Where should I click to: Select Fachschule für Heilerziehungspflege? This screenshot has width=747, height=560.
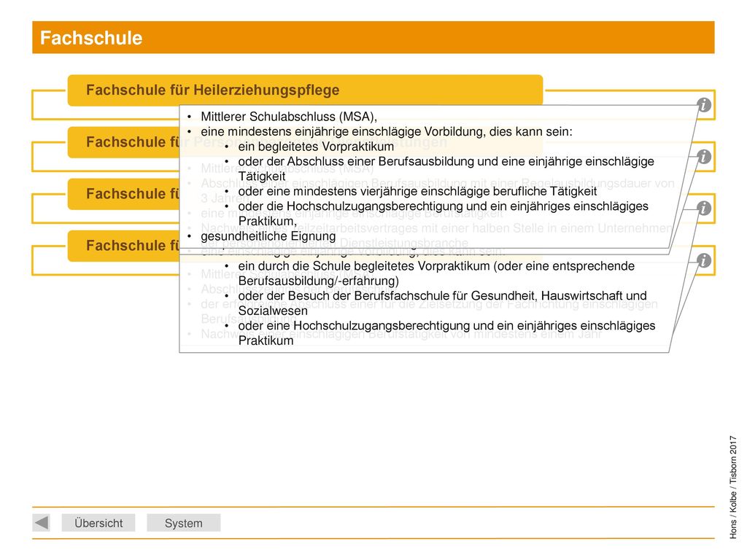click(305, 90)
